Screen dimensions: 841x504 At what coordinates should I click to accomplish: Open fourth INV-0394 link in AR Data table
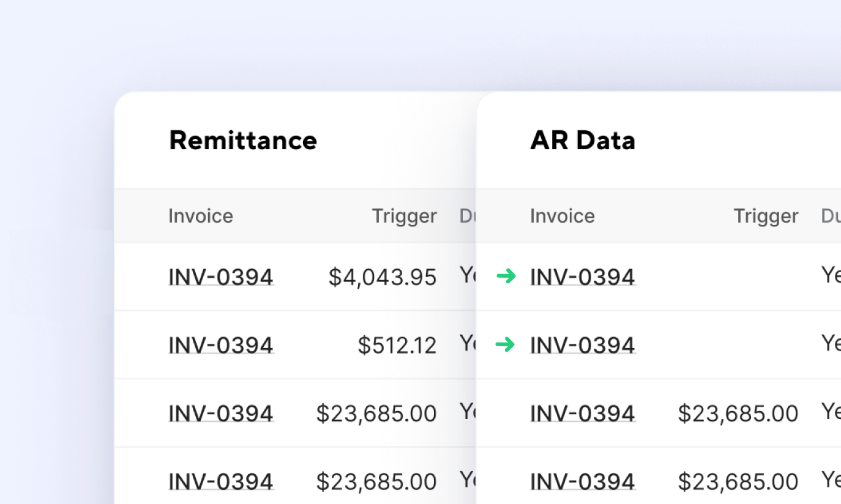[583, 481]
